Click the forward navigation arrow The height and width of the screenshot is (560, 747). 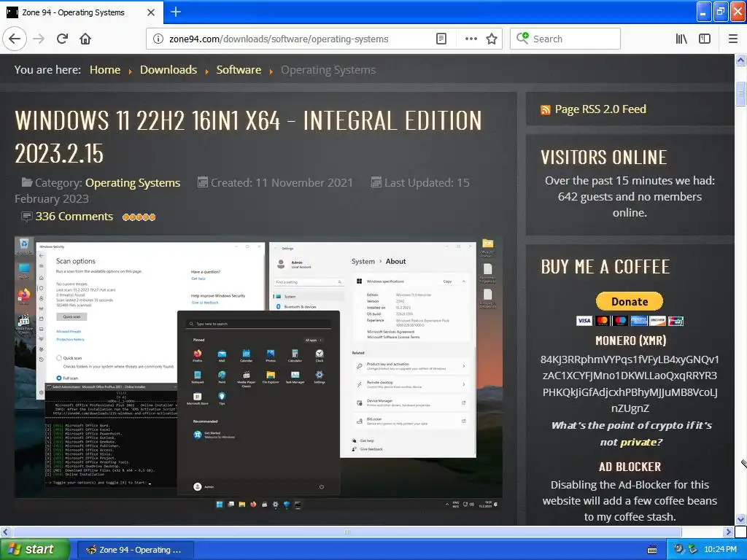(x=39, y=39)
